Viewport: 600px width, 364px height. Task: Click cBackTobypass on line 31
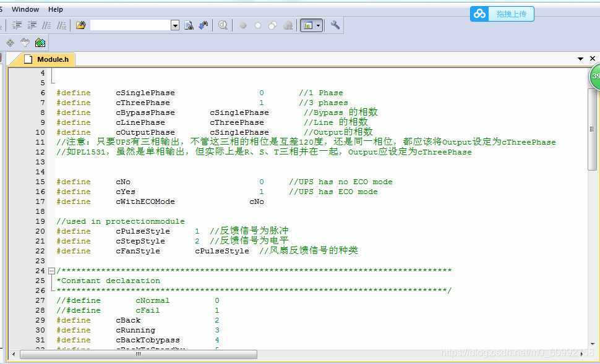click(x=148, y=341)
